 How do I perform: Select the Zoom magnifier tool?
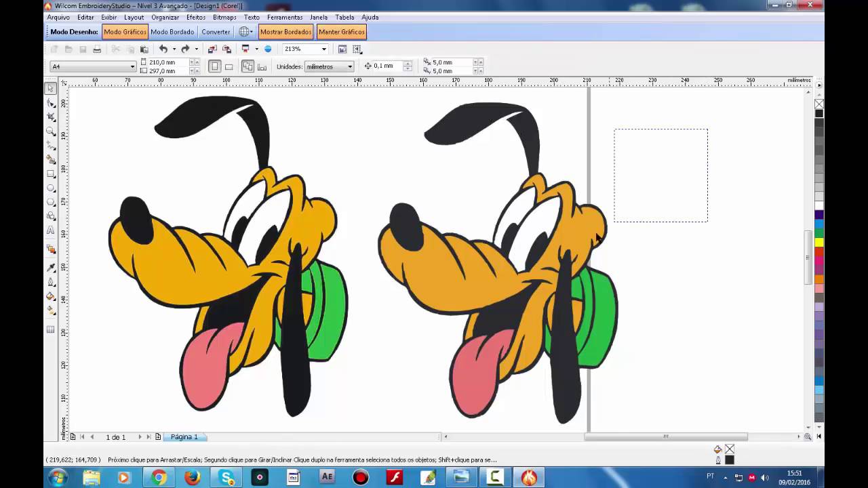point(51,131)
